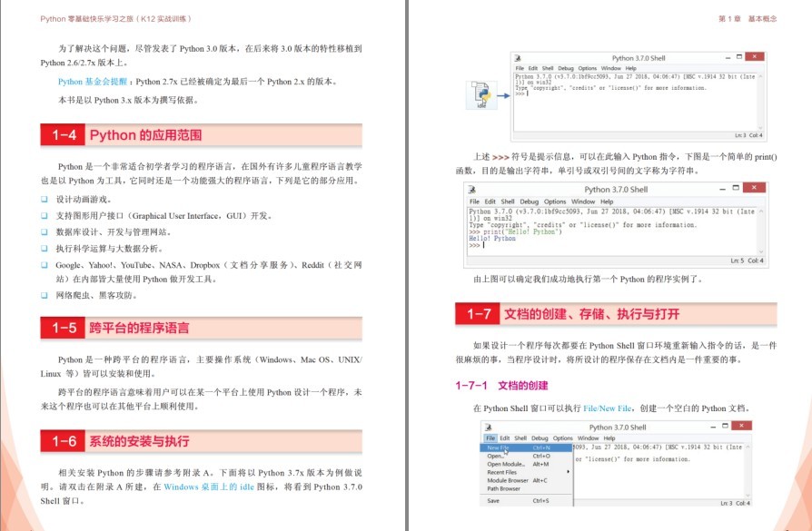812x531 pixels.
Task: Click the idle Python desktop icon
Action: point(481,95)
